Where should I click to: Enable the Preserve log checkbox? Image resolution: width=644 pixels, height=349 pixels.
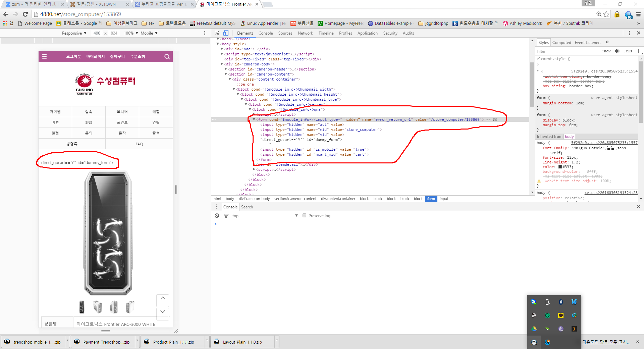click(304, 215)
